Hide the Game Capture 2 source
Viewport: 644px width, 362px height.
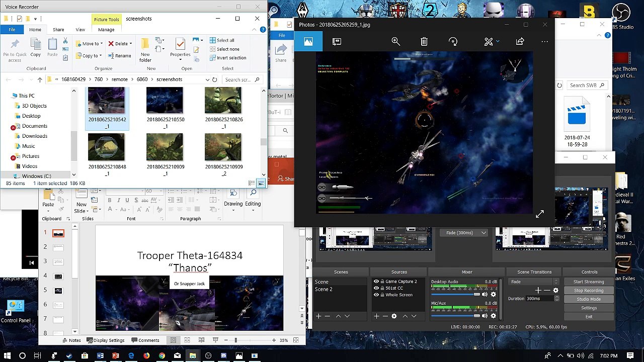pyautogui.click(x=376, y=282)
